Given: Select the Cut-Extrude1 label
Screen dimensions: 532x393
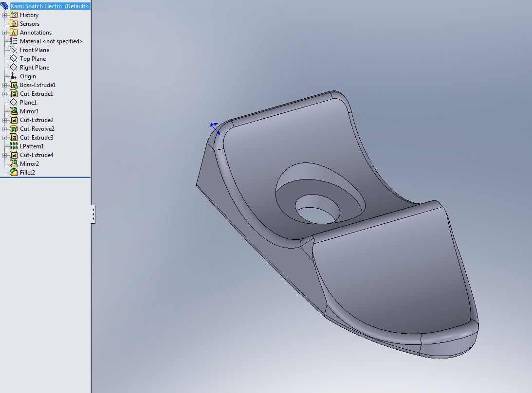Looking at the screenshot, I should 37,93.
